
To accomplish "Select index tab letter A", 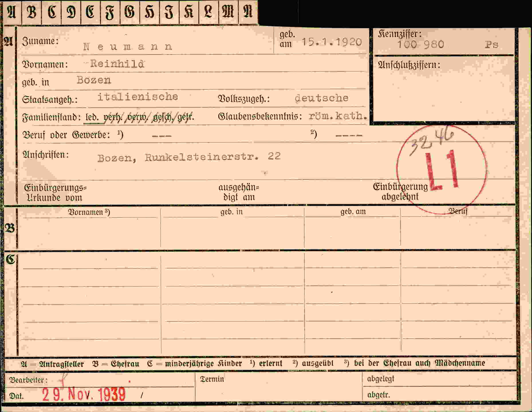I will pyautogui.click(x=12, y=12).
